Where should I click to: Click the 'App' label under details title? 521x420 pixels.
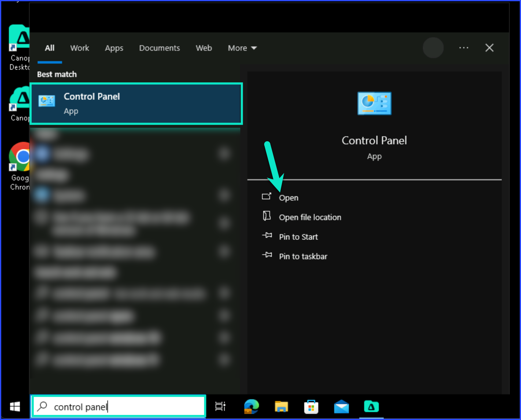tap(374, 157)
